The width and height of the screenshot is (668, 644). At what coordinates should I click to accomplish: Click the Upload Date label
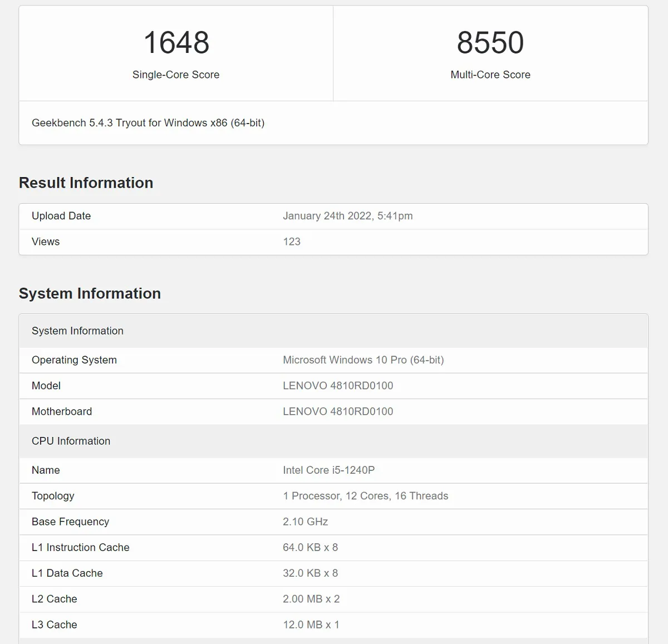tap(61, 216)
